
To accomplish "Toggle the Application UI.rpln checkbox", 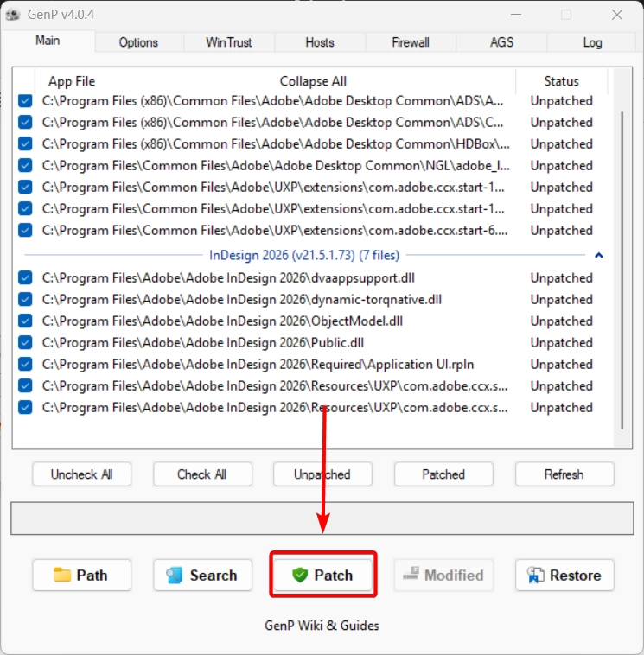I will pos(25,365).
